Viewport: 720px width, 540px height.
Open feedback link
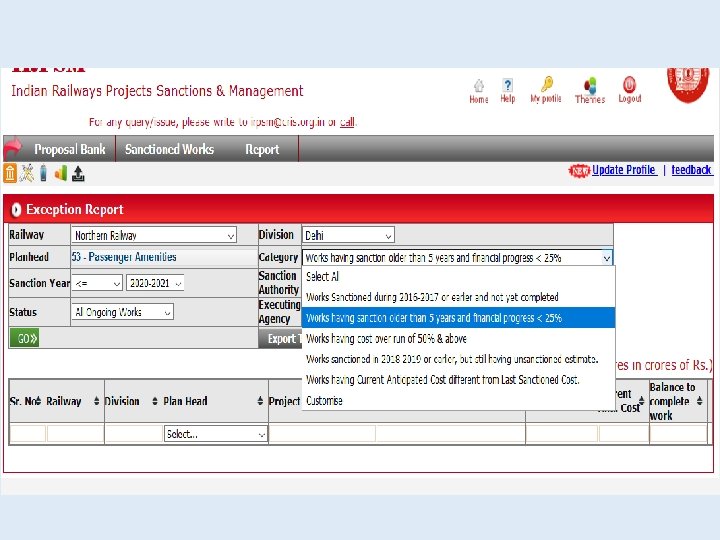[691, 170]
